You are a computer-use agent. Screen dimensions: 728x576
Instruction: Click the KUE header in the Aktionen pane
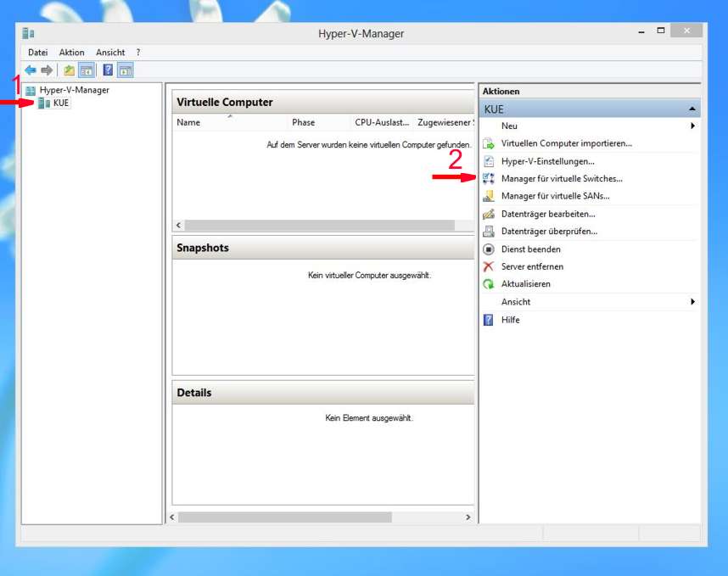590,109
